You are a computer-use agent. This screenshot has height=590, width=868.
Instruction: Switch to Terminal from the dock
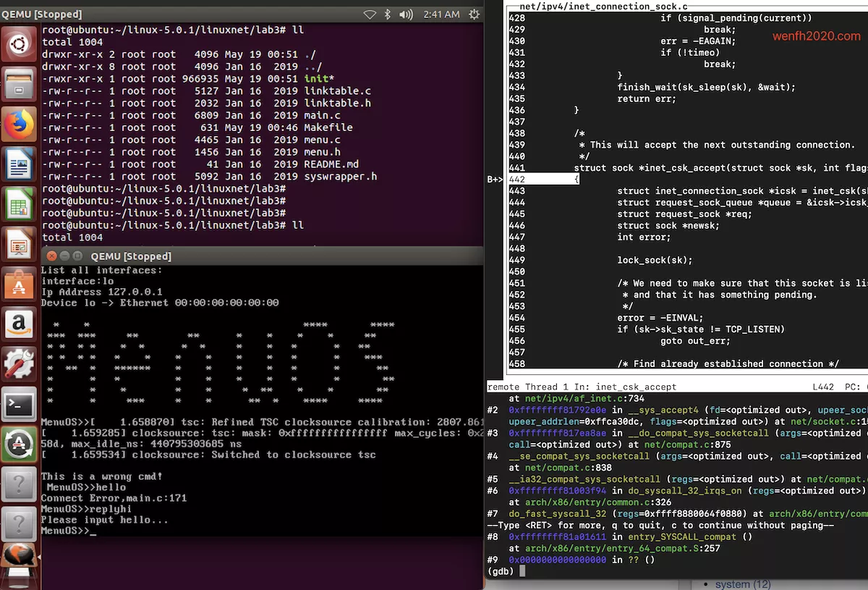tap(19, 404)
